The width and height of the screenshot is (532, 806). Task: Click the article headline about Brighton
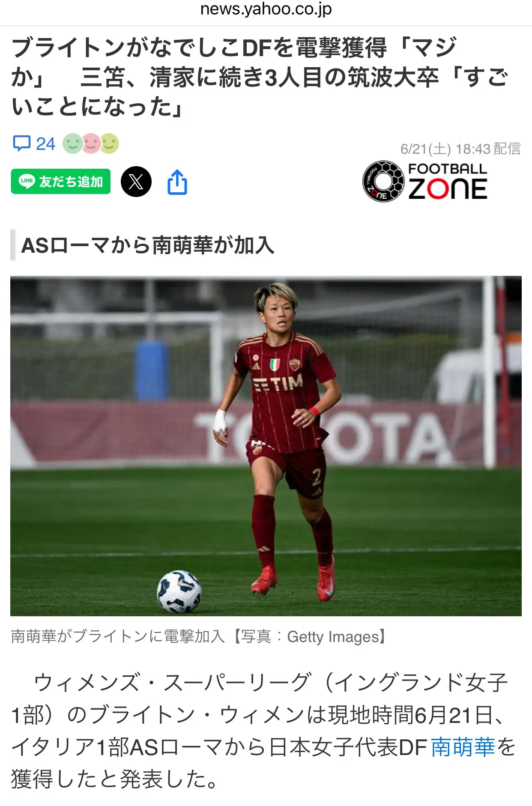click(x=260, y=77)
